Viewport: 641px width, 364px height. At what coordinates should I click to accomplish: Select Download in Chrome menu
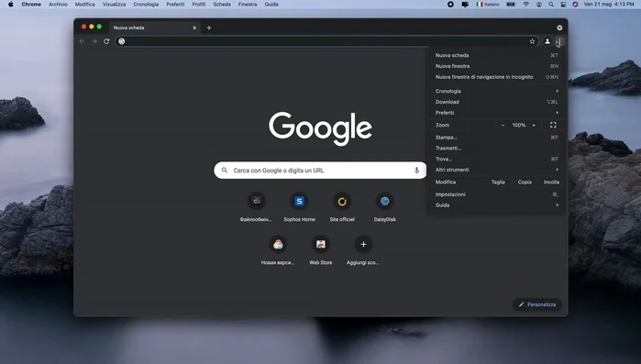496,102
